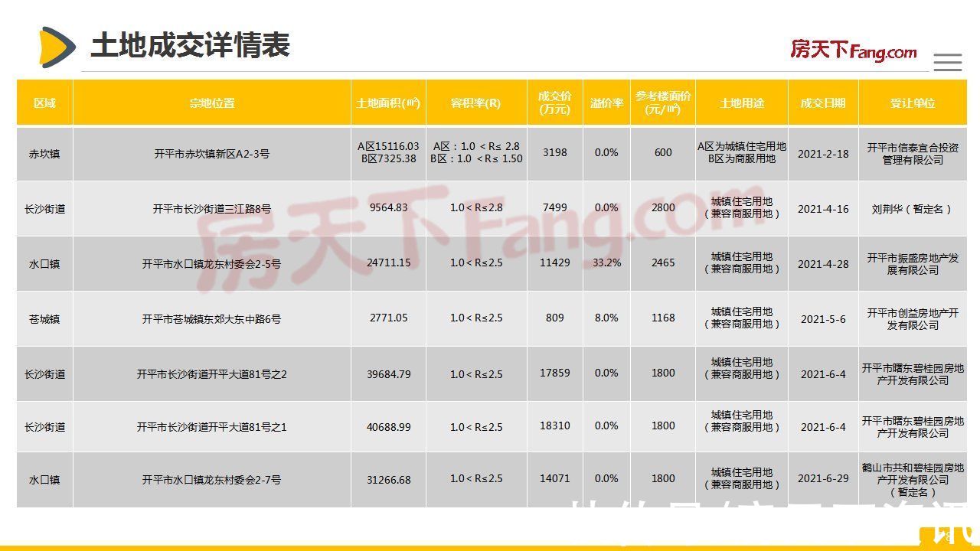Select premium rate cell 33.2%
The width and height of the screenshot is (980, 551).
pyautogui.click(x=606, y=262)
